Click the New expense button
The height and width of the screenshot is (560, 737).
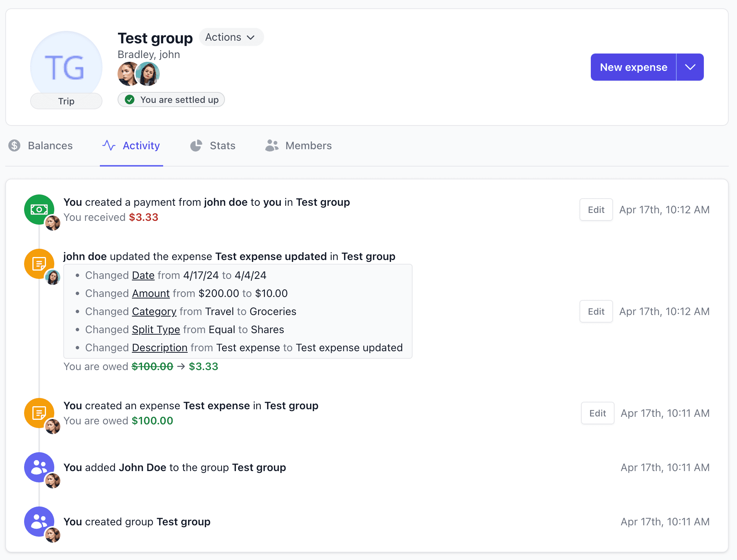pos(633,67)
